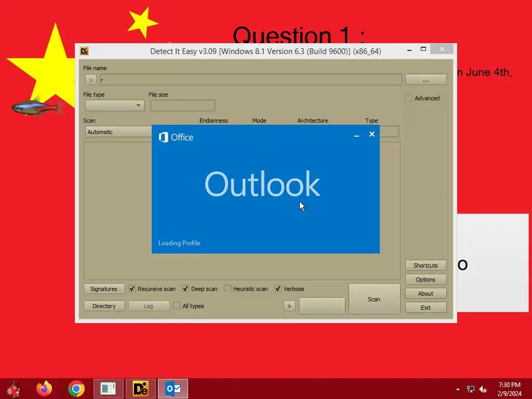Minimize the Outlook splash screen
532x399 pixels.
pyautogui.click(x=356, y=135)
